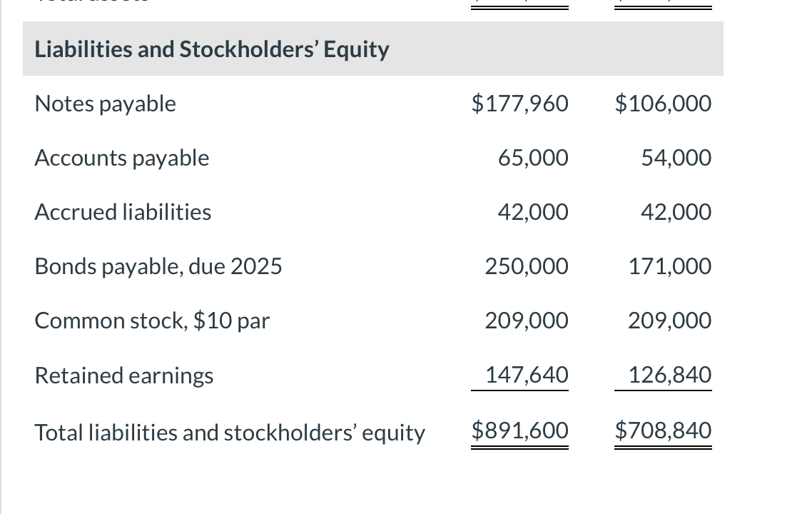
Task: Select the Accounts payable row label
Action: pyautogui.click(x=122, y=158)
